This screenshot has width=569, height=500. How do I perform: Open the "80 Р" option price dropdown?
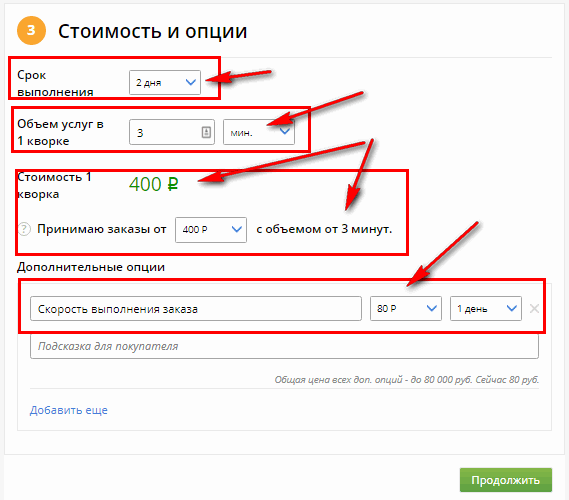[406, 309]
